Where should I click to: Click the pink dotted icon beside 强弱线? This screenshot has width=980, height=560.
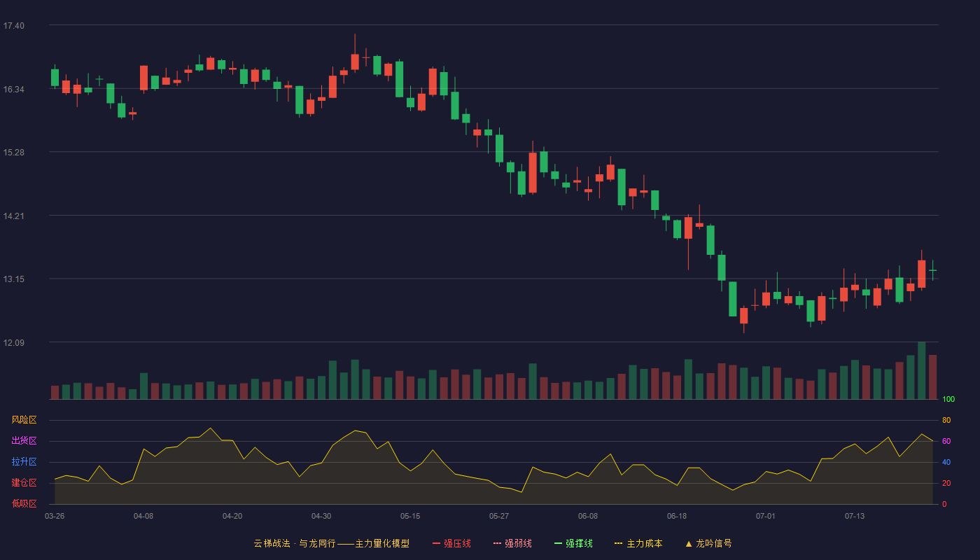click(497, 543)
